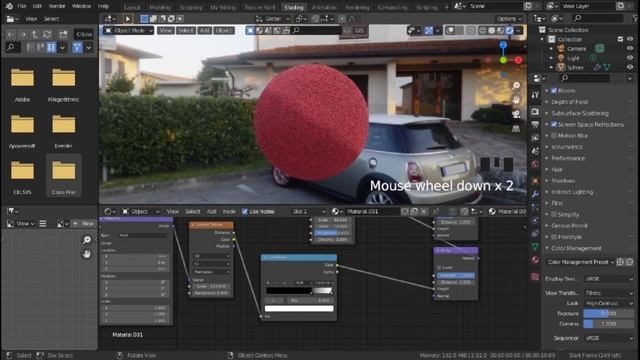The image size is (640, 360).
Task: Toggle the Freestyle checkbox
Action: pos(554,237)
